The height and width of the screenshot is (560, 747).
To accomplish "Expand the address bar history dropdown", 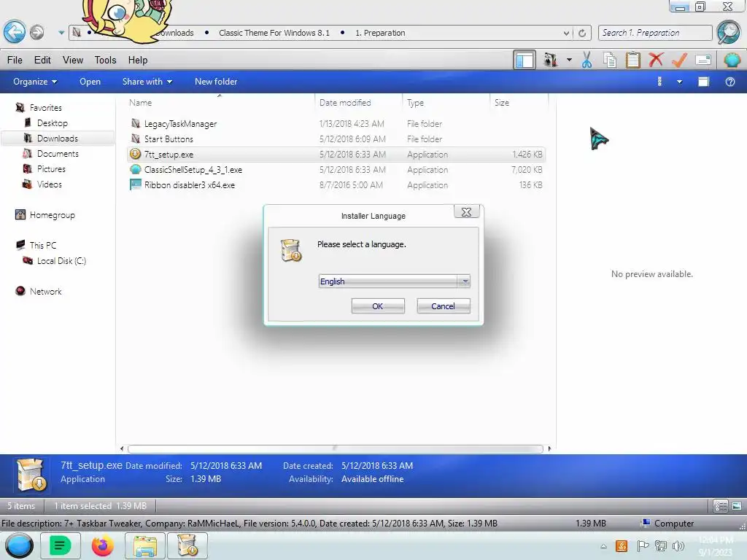I will pyautogui.click(x=566, y=34).
